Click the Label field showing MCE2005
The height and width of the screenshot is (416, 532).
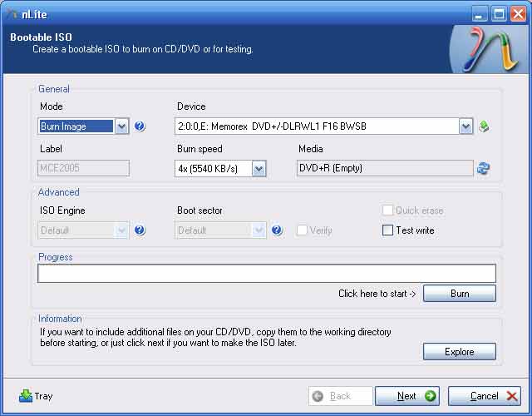click(x=83, y=168)
